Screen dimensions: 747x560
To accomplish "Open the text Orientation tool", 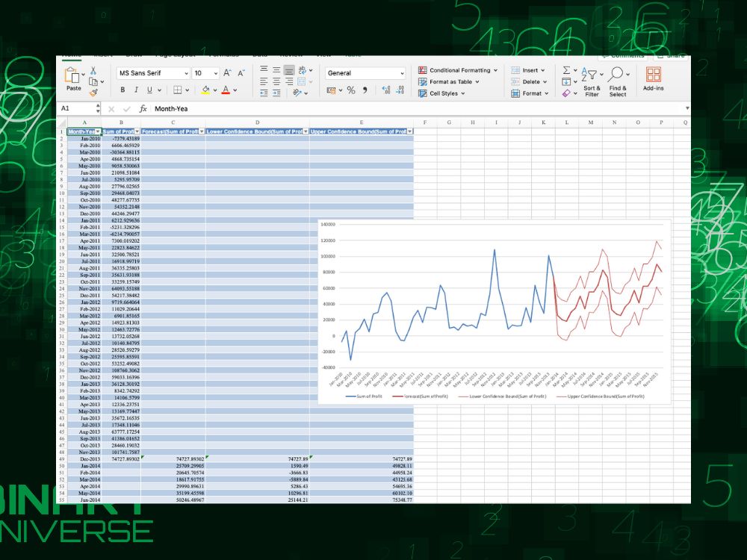I will click(x=297, y=93).
